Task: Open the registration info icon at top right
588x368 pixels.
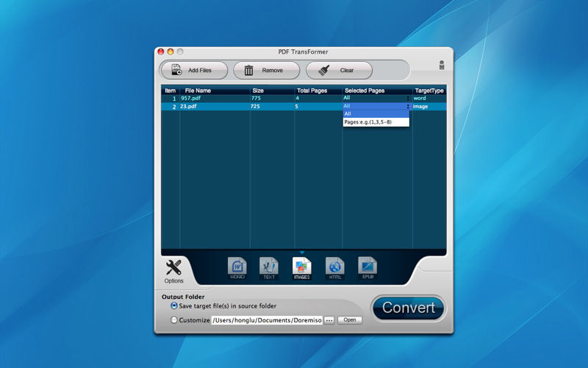Action: (442, 66)
